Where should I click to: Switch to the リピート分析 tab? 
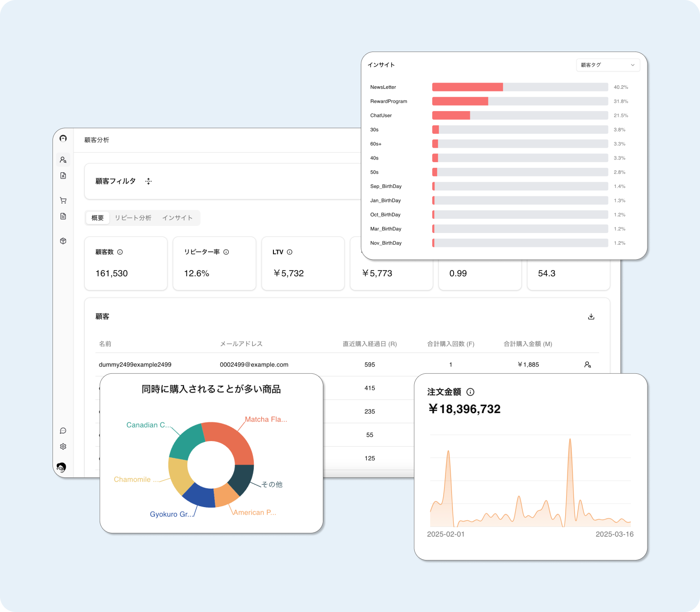[133, 218]
